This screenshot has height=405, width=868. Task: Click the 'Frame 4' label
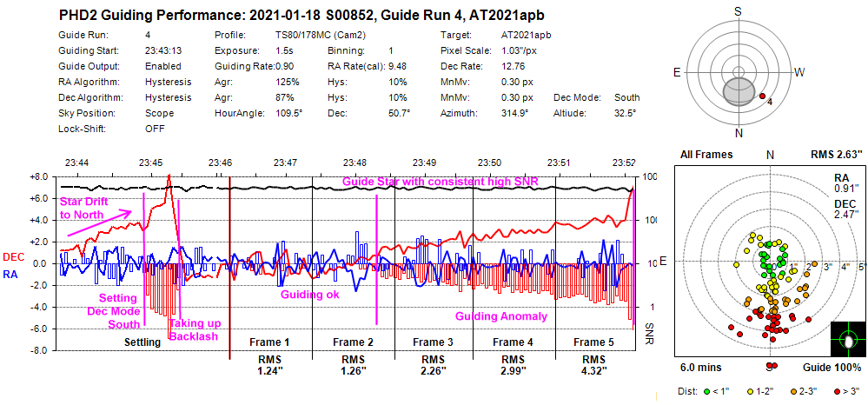pyautogui.click(x=514, y=342)
